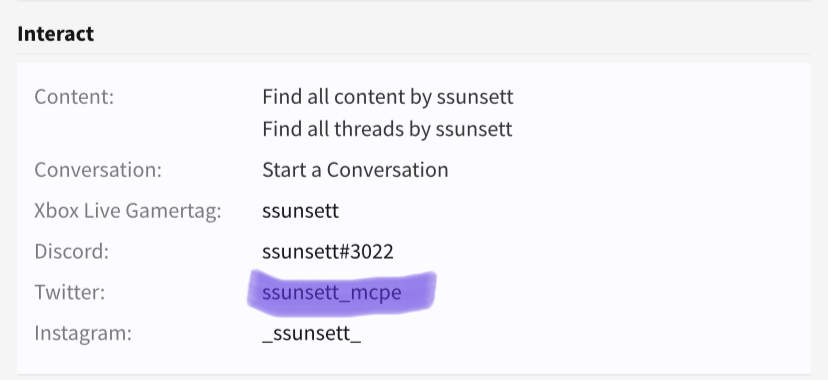Image resolution: width=828 pixels, height=380 pixels.
Task: Click the Xbox Live gamertag value ssunsett
Action: tap(300, 211)
